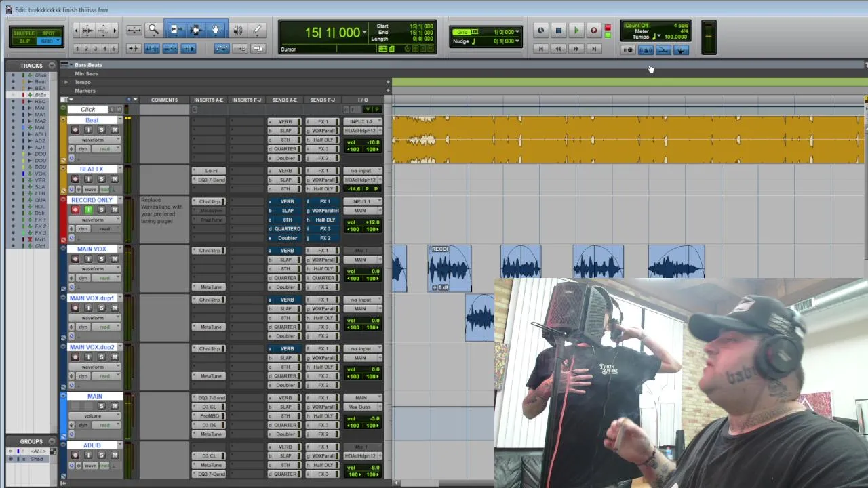Viewport: 868px width, 488px height.
Task: Select the Zoomer tool
Action: point(154,30)
